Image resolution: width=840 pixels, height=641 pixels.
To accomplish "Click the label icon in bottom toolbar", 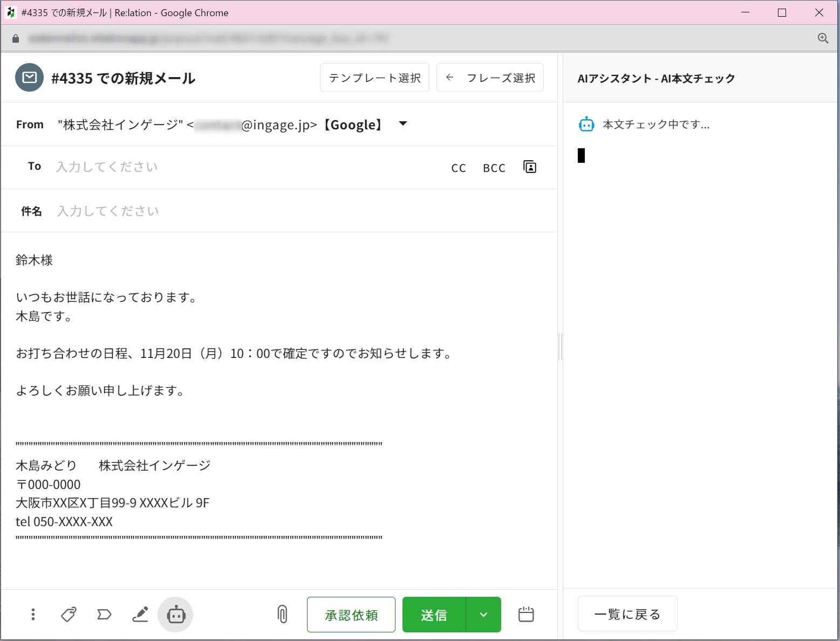I will (x=104, y=614).
